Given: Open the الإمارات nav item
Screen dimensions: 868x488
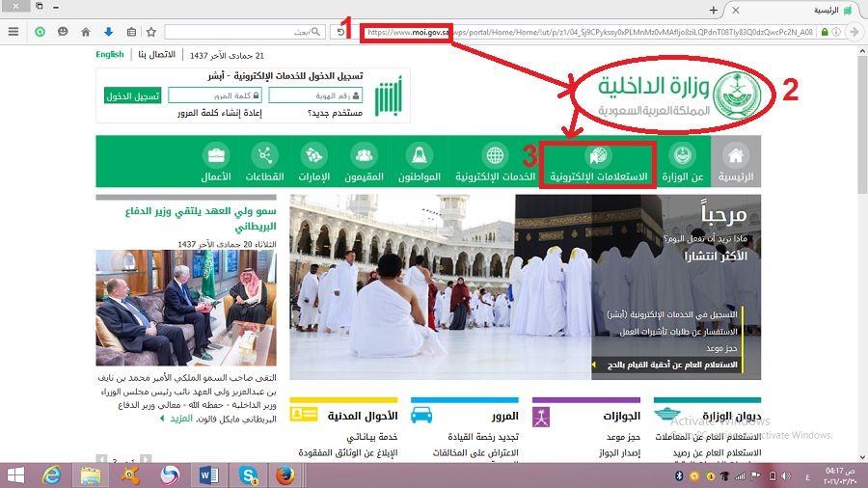Looking at the screenshot, I should pos(313,164).
